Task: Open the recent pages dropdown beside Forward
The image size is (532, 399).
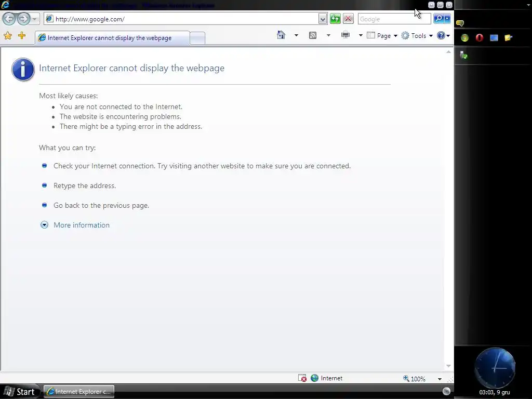Action: pos(35,19)
